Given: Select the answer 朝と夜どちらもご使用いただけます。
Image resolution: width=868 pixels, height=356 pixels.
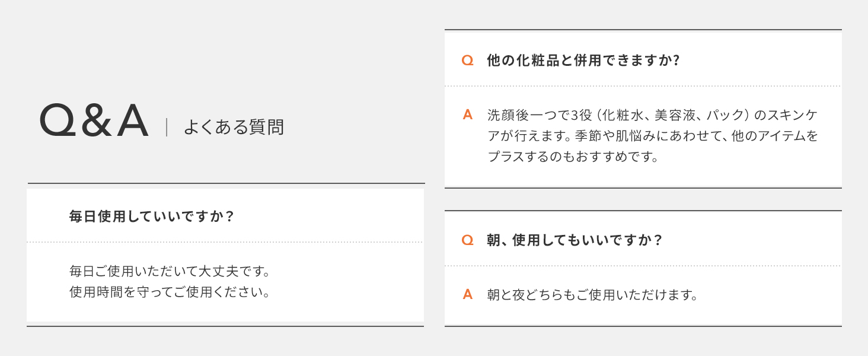Looking at the screenshot, I should click(x=592, y=295).
